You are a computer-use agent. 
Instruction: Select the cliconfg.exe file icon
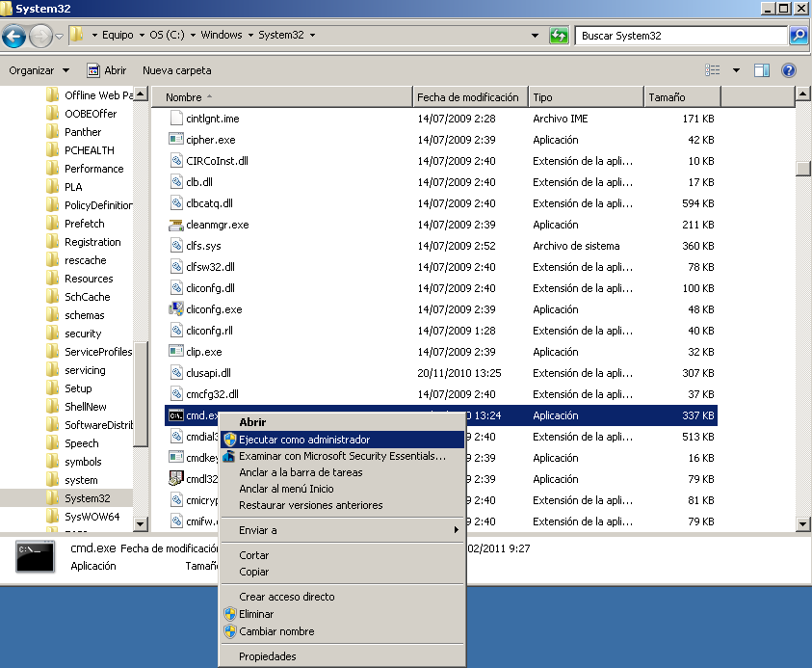coord(175,309)
